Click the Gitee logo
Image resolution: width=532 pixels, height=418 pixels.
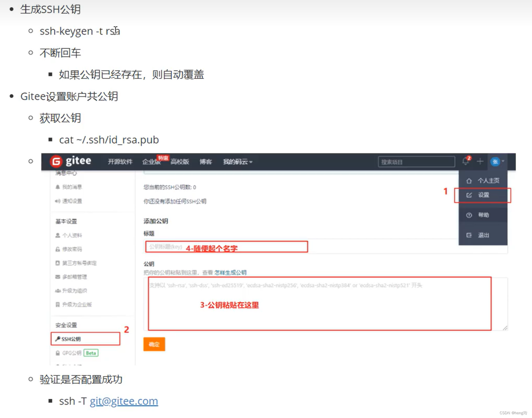pyautogui.click(x=71, y=161)
